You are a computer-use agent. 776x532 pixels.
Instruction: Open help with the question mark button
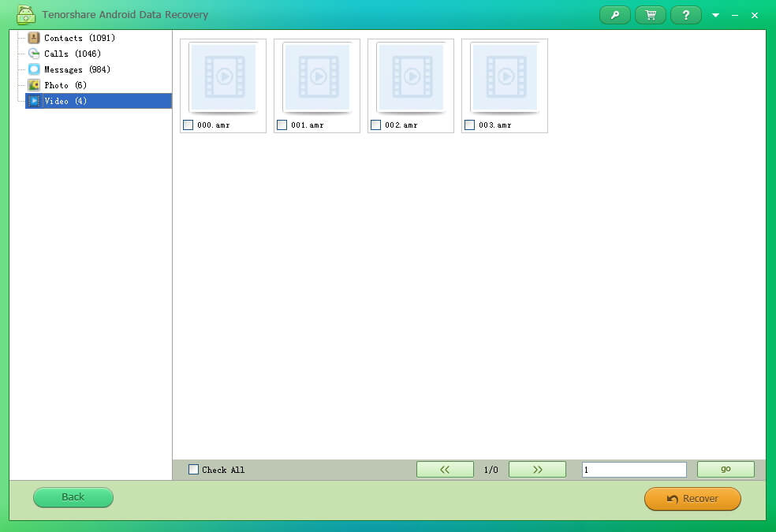685,15
